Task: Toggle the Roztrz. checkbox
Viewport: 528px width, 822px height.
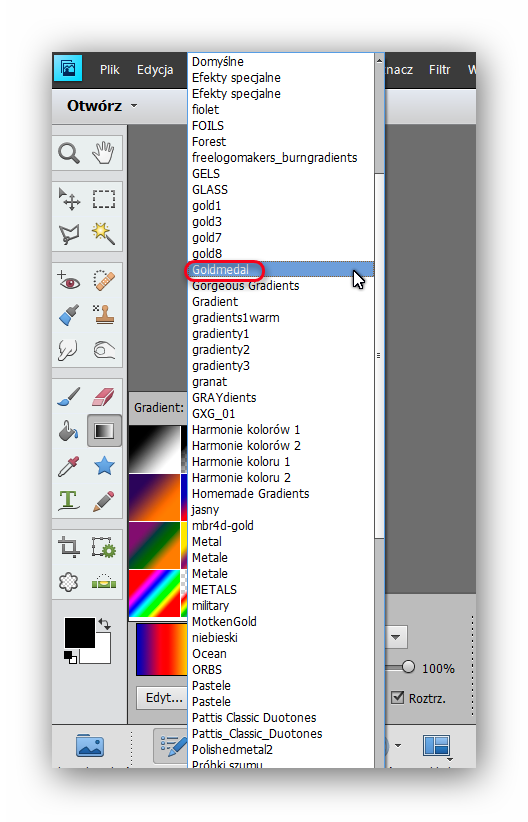Action: click(398, 698)
